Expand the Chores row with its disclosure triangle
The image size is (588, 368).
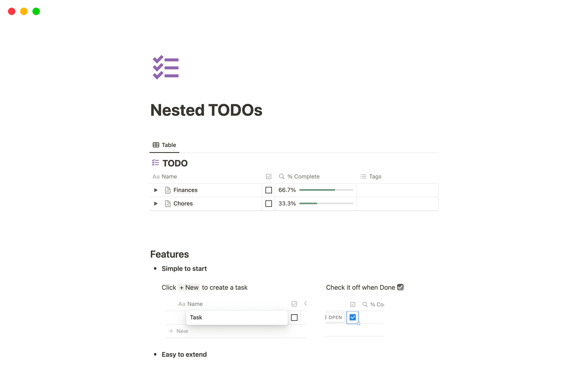156,203
